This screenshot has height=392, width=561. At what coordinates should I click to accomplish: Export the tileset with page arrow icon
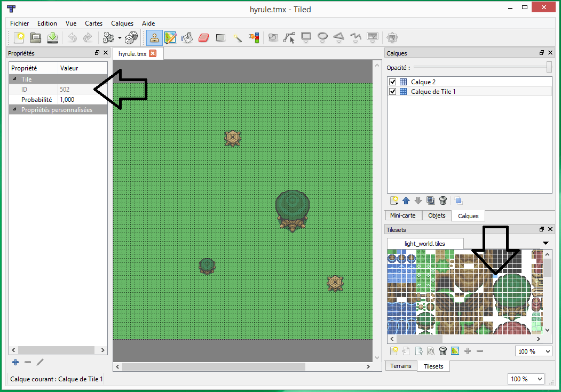pyautogui.click(x=418, y=351)
